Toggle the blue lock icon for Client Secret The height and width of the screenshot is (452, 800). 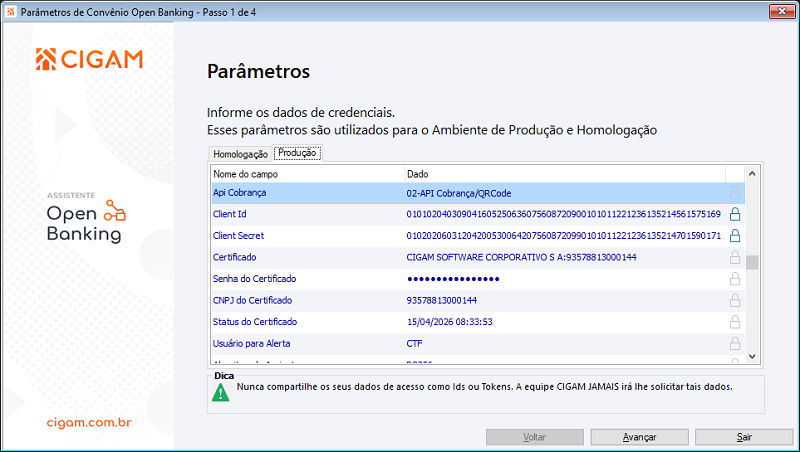click(x=735, y=236)
